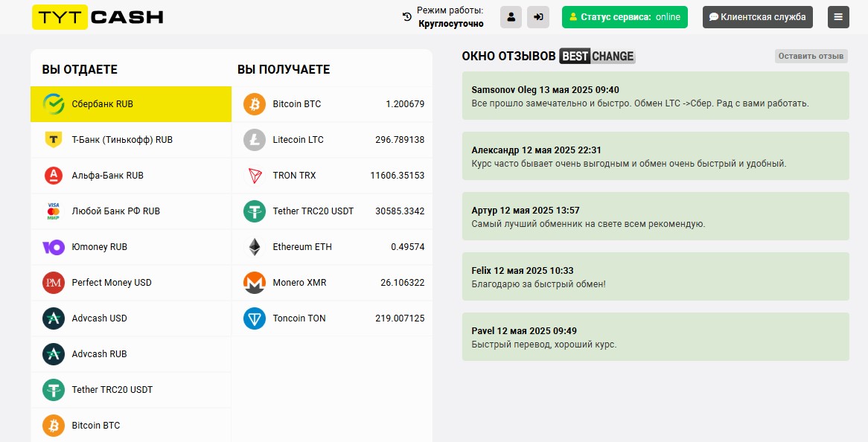The height and width of the screenshot is (442, 868).
Task: Choose Litecoin LTC label to receive
Action: 299,139
